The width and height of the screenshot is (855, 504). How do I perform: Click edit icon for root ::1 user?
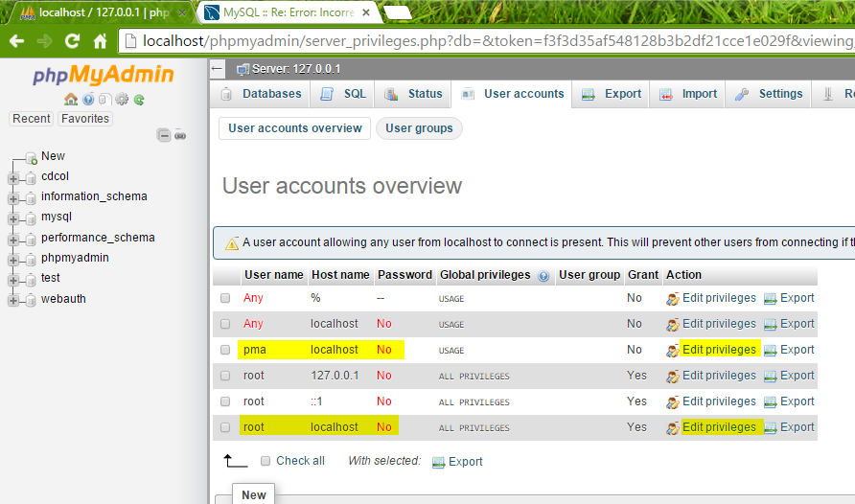pyautogui.click(x=672, y=402)
